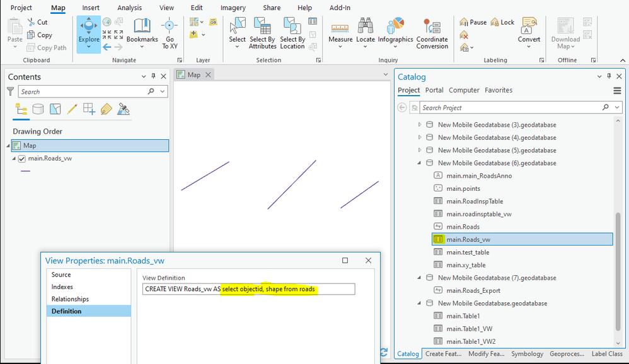The image size is (629, 364).
Task: Go back to the previous map extent
Action: (x=107, y=47)
